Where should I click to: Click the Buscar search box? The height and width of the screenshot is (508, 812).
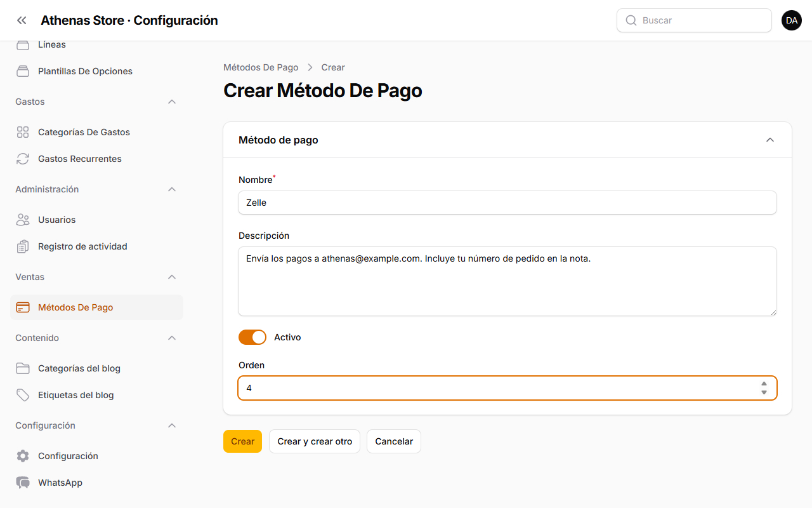694,20
